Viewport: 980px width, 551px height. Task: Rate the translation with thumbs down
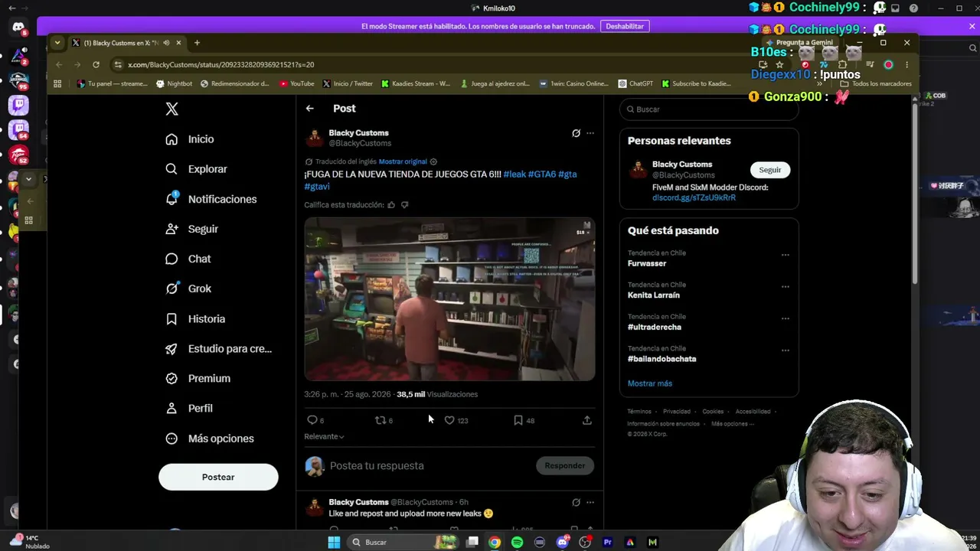coord(405,205)
